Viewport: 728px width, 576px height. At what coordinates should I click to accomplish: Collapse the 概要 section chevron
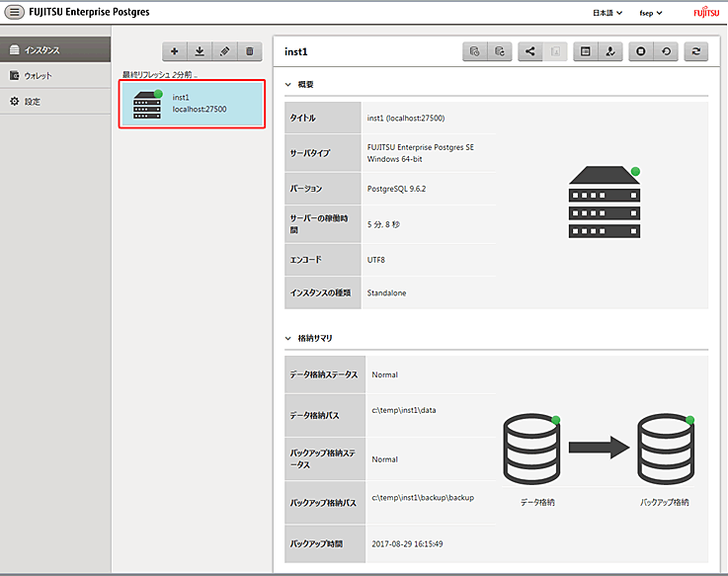(287, 85)
